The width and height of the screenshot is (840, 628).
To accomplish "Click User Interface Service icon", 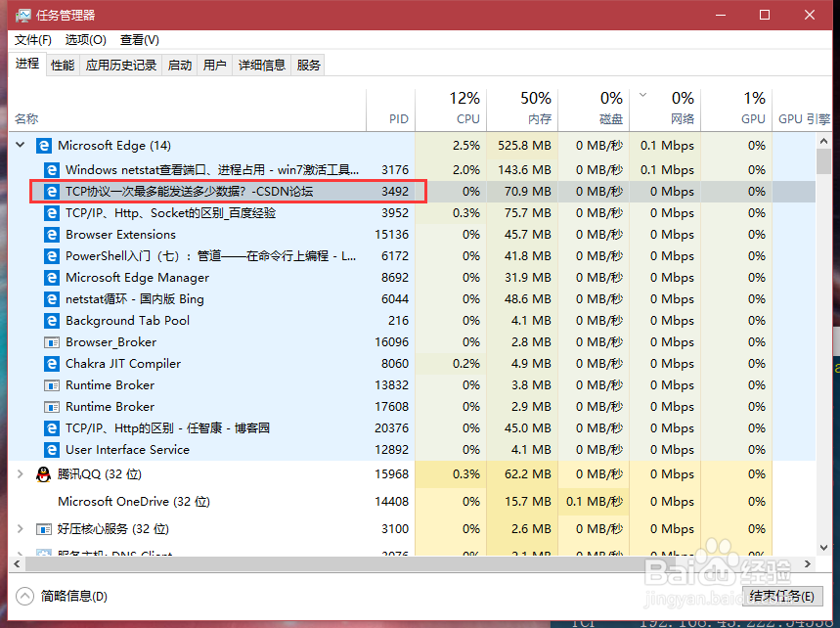I will 52,450.
